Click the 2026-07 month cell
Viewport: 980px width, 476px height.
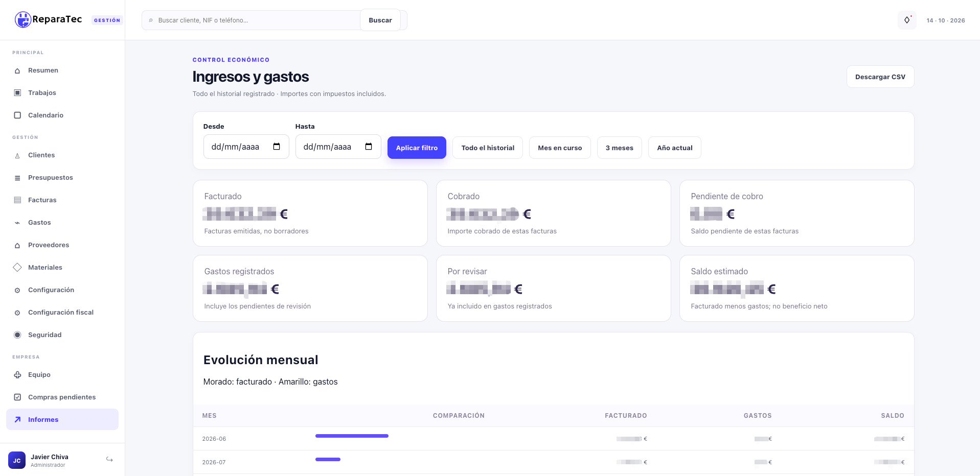tap(214, 462)
